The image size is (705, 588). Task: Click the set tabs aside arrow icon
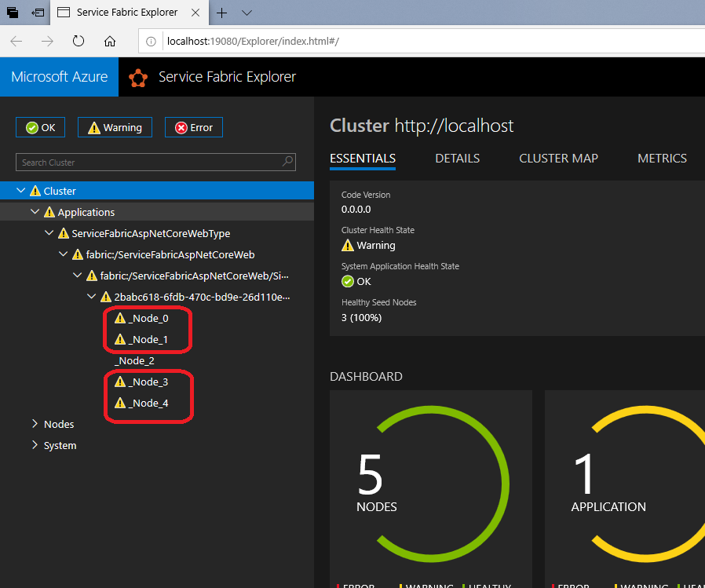point(38,13)
